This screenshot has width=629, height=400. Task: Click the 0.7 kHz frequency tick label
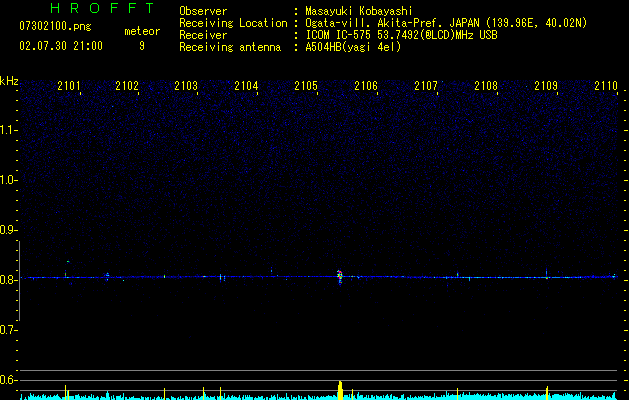[x=8, y=330]
